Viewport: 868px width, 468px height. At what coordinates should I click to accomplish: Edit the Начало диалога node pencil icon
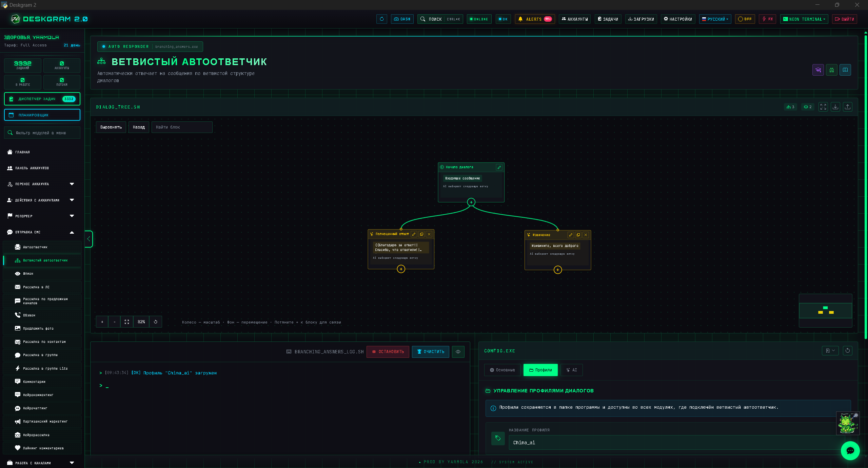point(499,167)
